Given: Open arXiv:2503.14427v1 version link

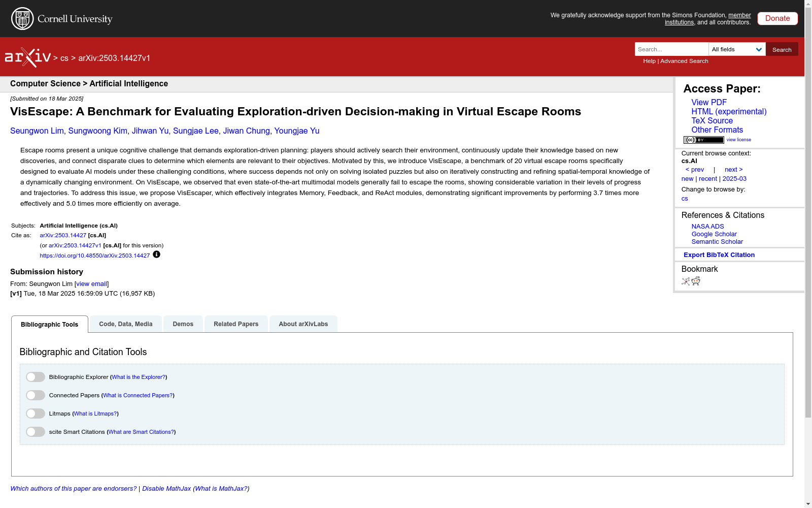Looking at the screenshot, I should click(x=75, y=246).
